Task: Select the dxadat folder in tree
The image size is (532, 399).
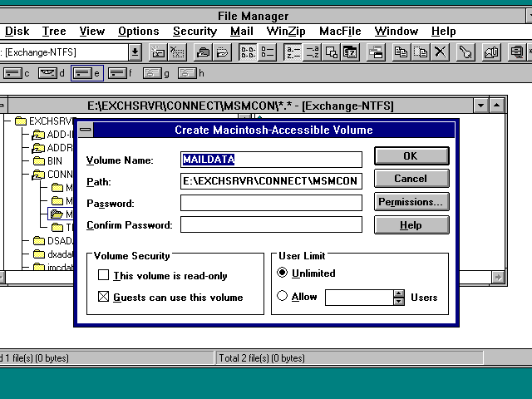Action: point(53,254)
